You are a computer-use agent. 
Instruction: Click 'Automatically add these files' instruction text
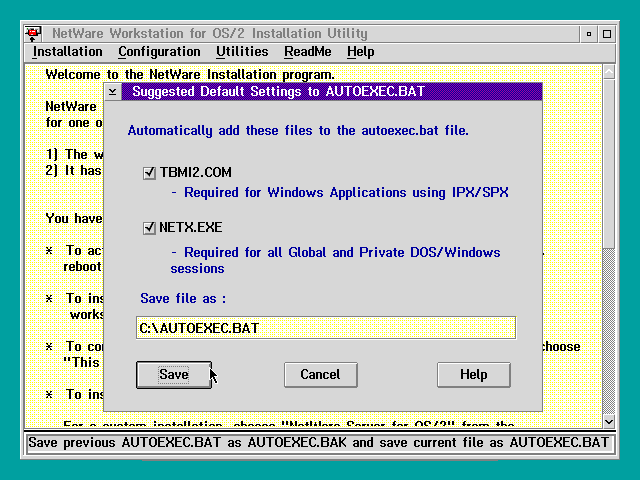pyautogui.click(x=298, y=131)
